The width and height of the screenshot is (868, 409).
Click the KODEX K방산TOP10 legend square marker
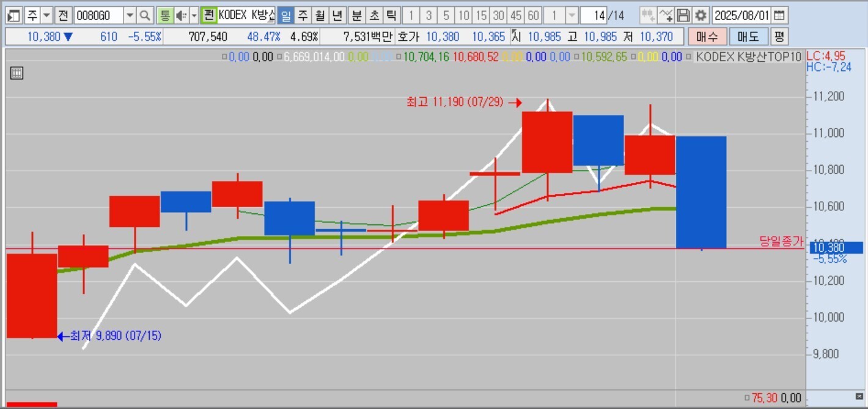[x=690, y=57]
